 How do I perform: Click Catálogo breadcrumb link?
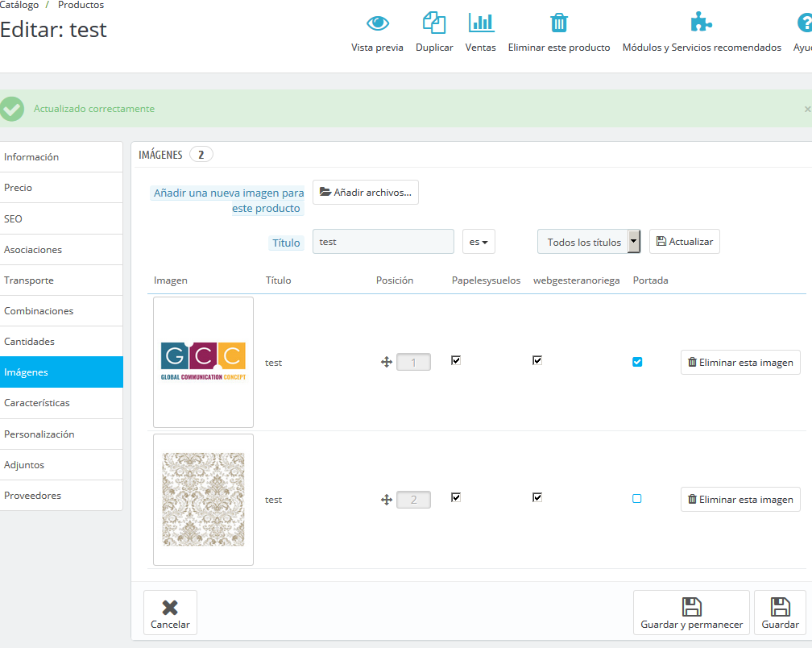[x=19, y=5]
